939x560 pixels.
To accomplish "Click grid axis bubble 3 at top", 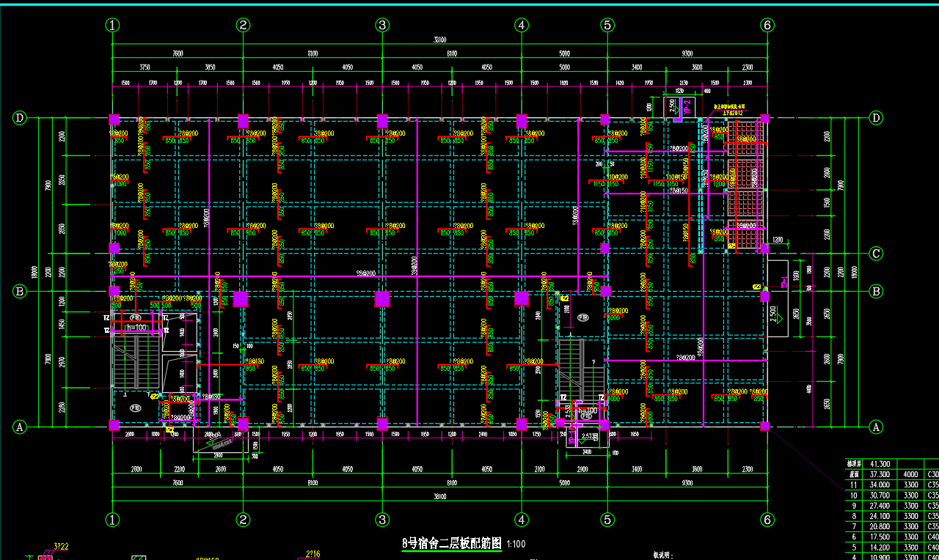I will pos(382,25).
